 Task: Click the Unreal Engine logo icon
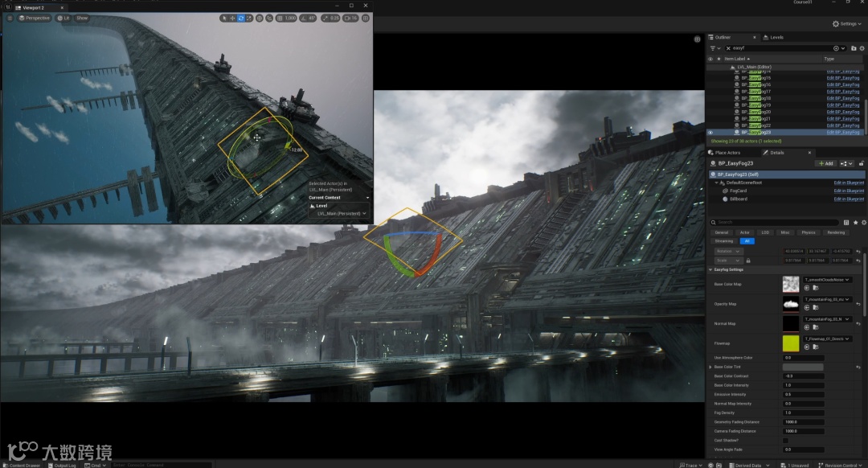pos(8,7)
